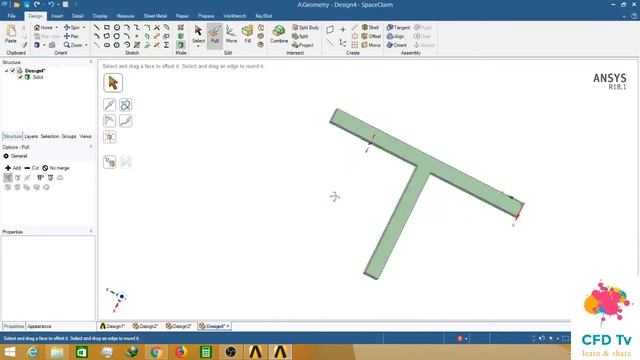Open the Repair ribbon tab
This screenshot has height=360, width=640.
pyautogui.click(x=182, y=16)
